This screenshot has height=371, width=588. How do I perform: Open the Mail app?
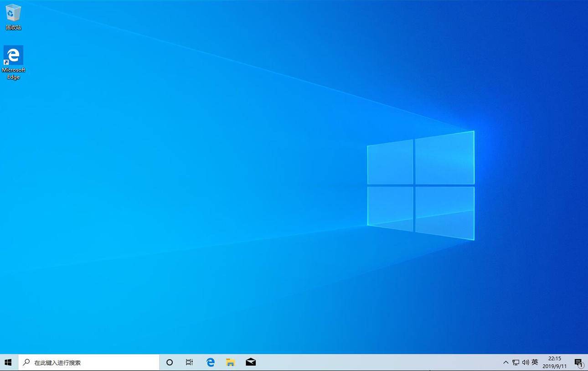coord(250,362)
